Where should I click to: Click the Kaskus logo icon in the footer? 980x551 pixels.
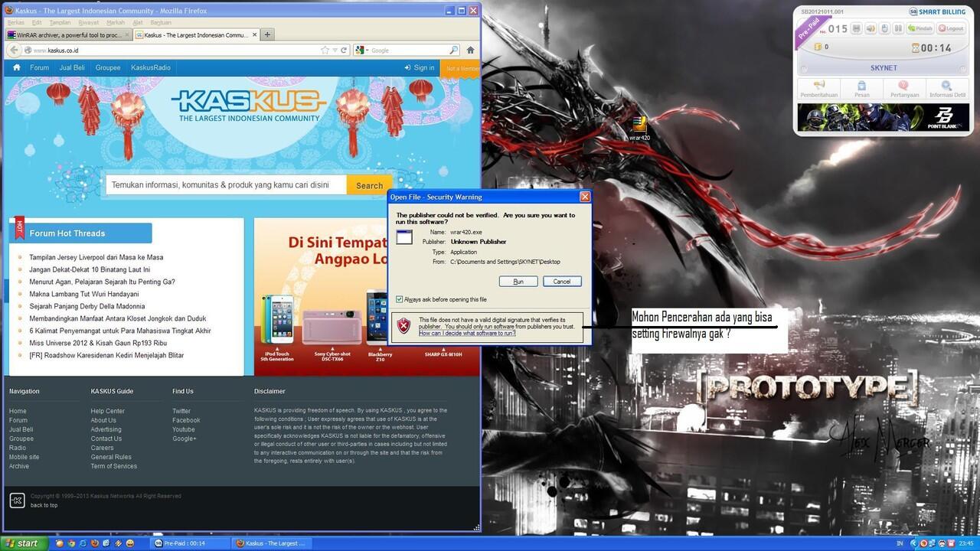point(17,500)
